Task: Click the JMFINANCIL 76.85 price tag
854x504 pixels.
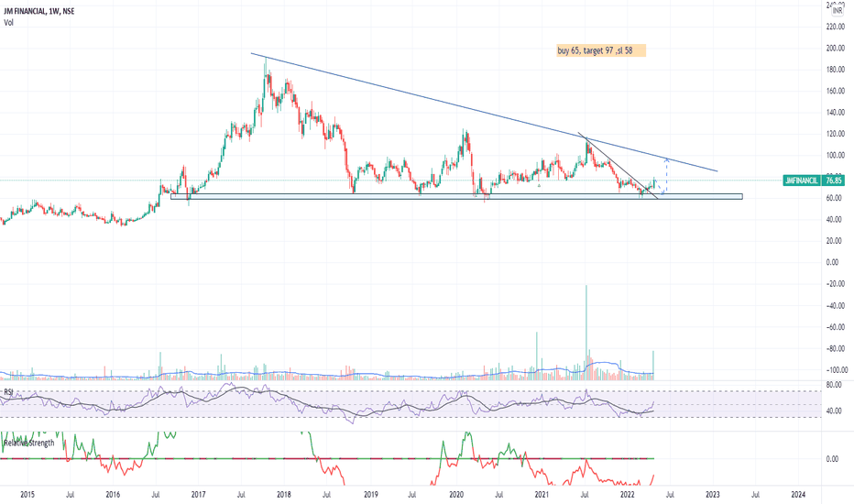Action: coord(814,181)
